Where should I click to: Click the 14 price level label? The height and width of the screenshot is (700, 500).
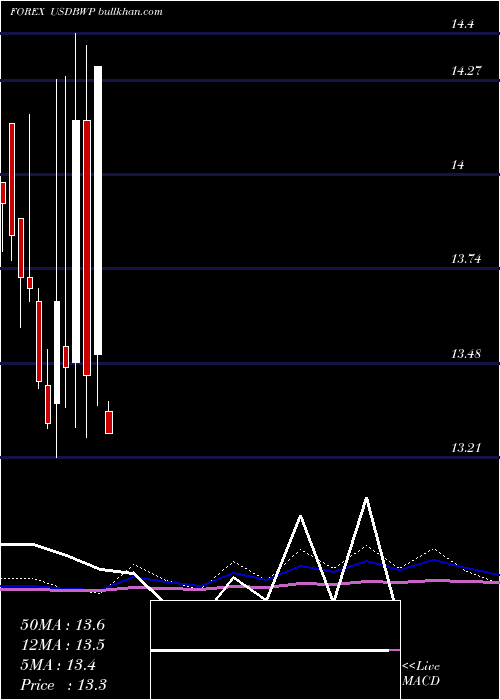[458, 165]
